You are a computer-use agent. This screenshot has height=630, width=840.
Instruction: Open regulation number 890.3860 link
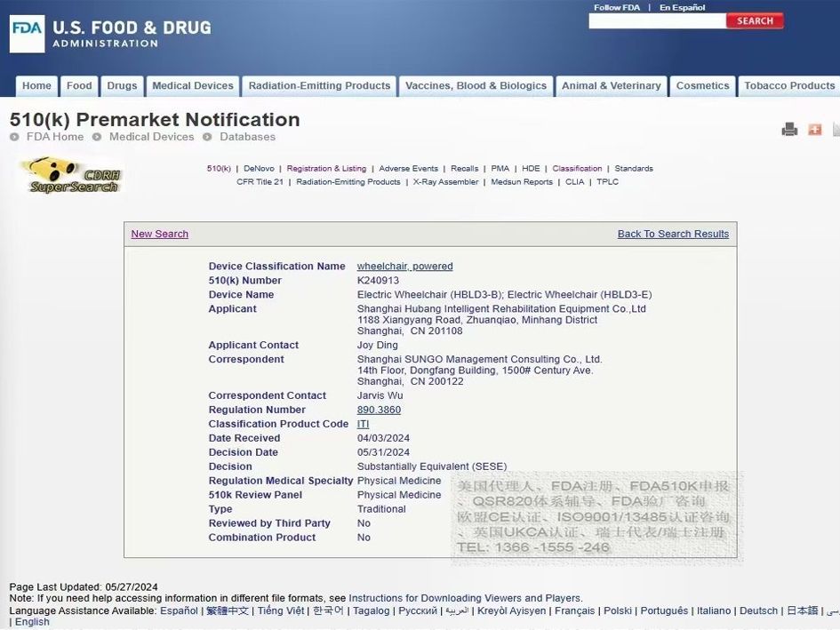click(x=379, y=410)
